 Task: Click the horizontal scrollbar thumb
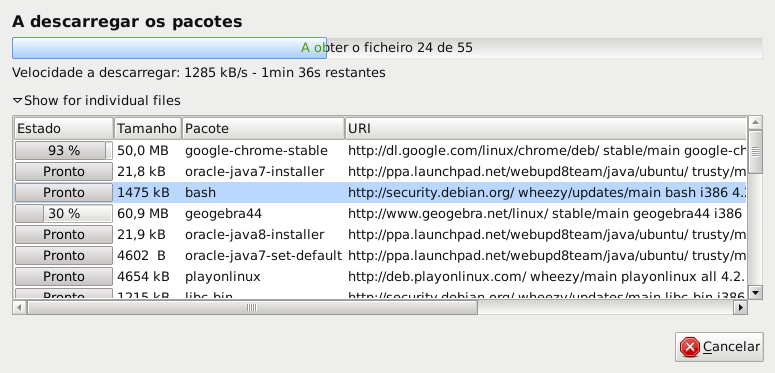coord(252,308)
